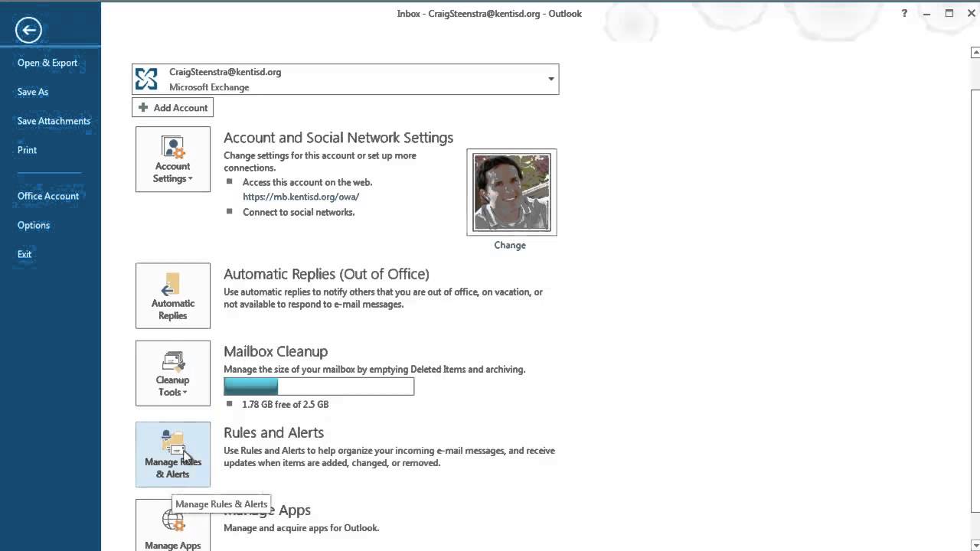Screen dimensions: 980x551
Task: Open Open & Export menu item
Action: [47, 63]
